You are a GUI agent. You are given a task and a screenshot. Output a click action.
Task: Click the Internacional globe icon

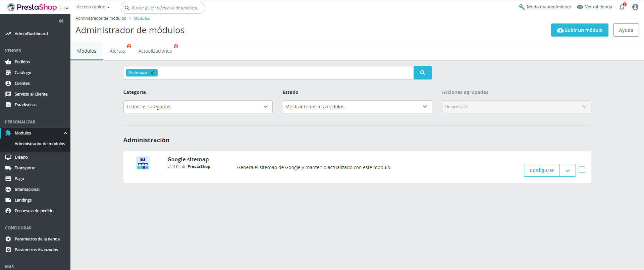[8, 190]
